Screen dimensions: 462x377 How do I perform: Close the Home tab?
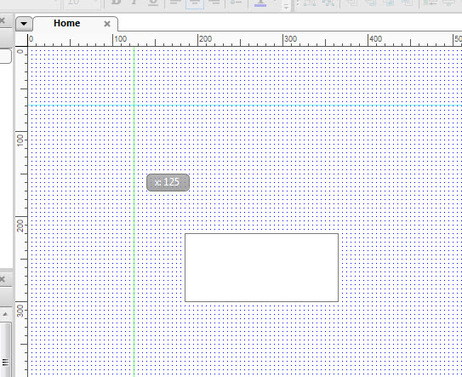point(107,24)
